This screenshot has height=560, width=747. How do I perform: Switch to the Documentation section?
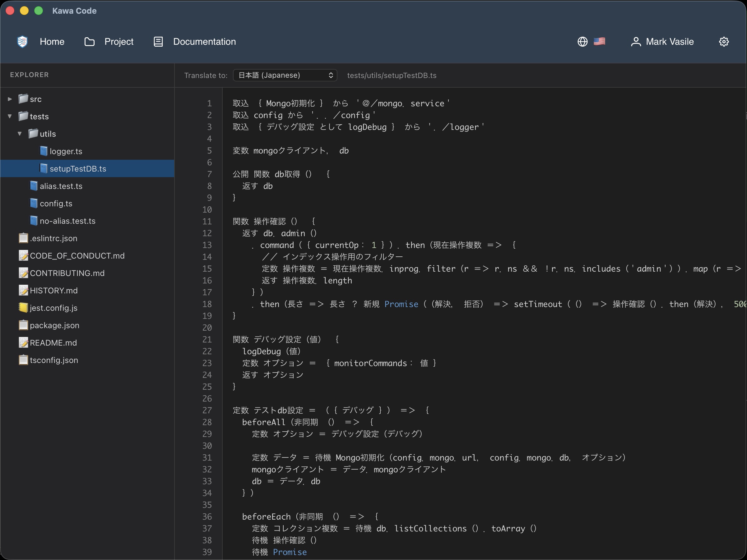pyautogui.click(x=204, y=41)
